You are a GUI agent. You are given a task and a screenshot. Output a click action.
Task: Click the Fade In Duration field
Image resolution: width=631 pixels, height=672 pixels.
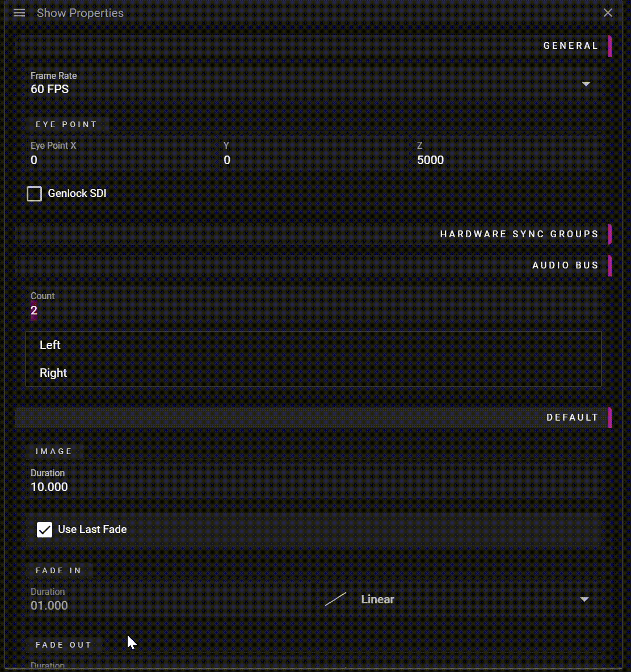point(168,605)
